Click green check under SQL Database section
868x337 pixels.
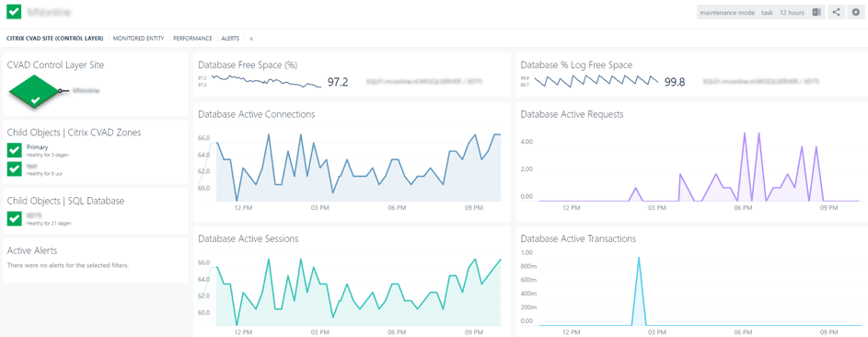pyautogui.click(x=15, y=219)
